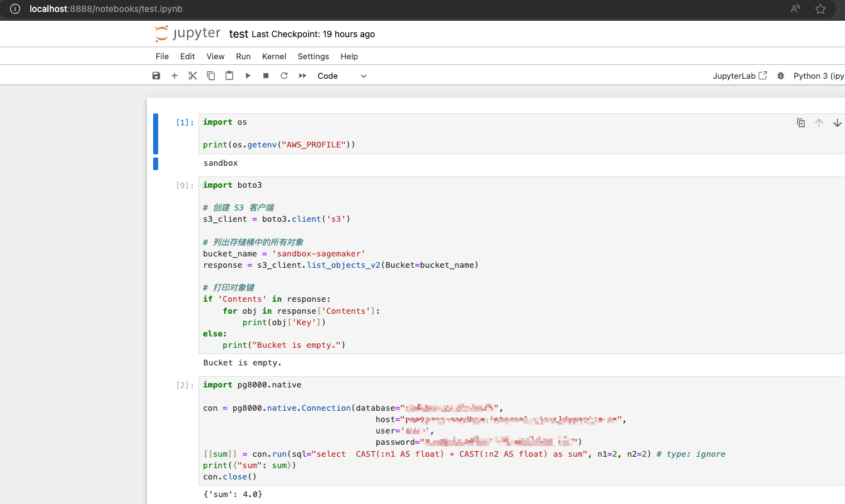Interrupt the kernel with the stop icon

[x=266, y=76]
